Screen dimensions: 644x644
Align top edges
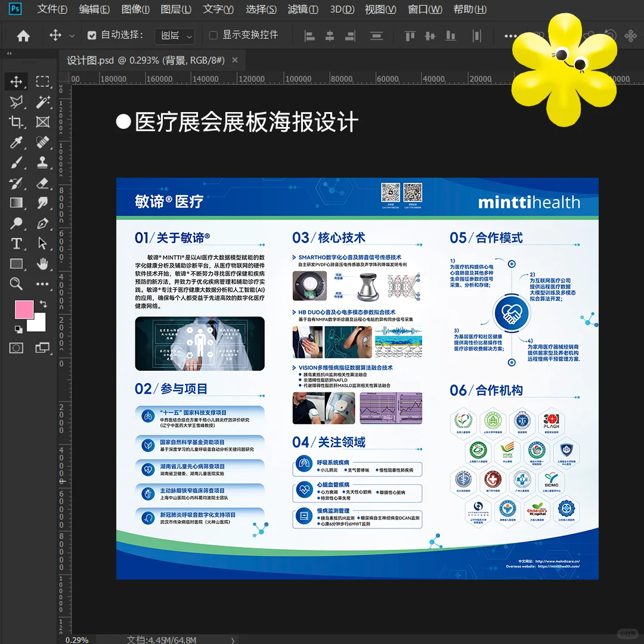tap(410, 36)
